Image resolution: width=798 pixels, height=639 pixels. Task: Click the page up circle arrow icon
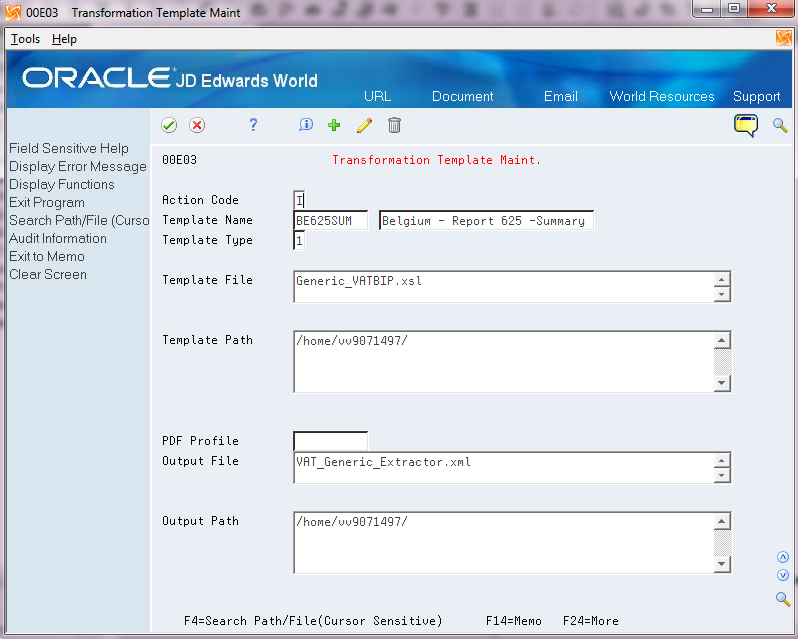pyautogui.click(x=783, y=557)
